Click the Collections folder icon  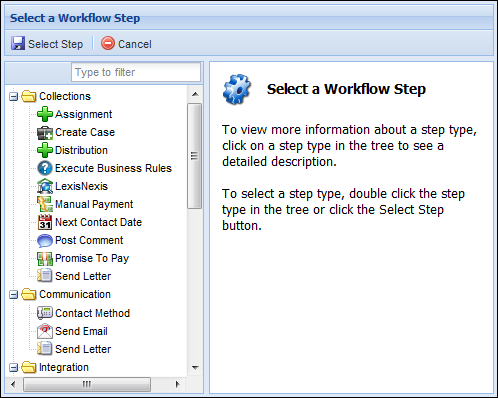click(x=29, y=96)
